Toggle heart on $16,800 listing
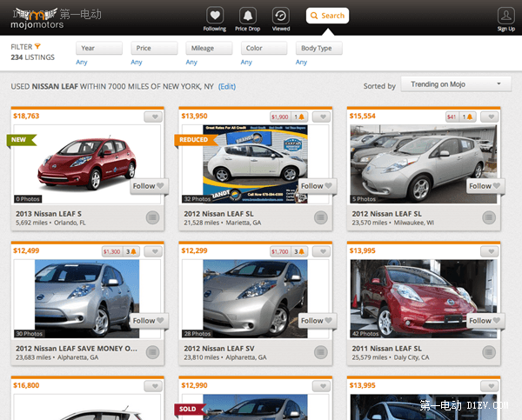Viewport: 522px width, 420px height. click(153, 386)
